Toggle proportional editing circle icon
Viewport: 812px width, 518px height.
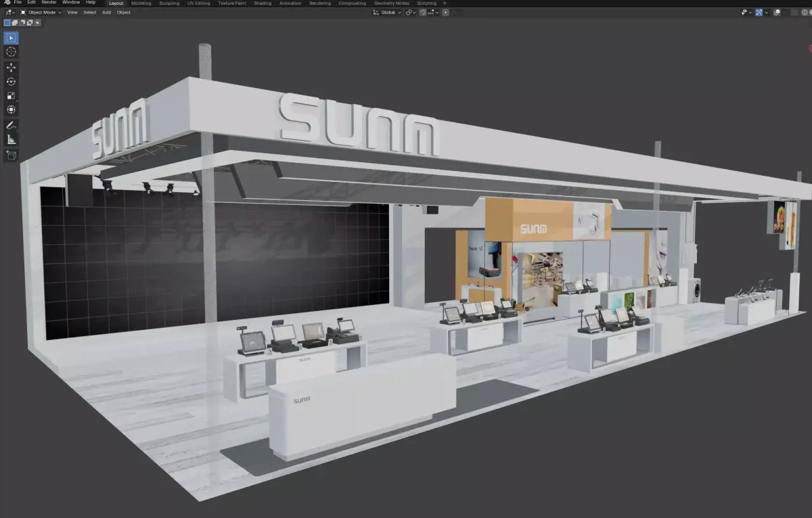coord(445,12)
